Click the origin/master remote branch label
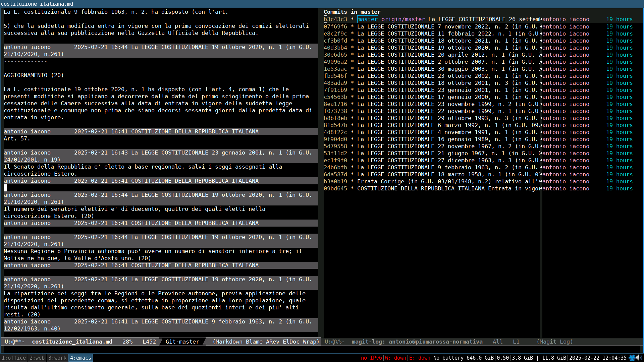The height and width of the screenshot is (362, 644). (403, 19)
